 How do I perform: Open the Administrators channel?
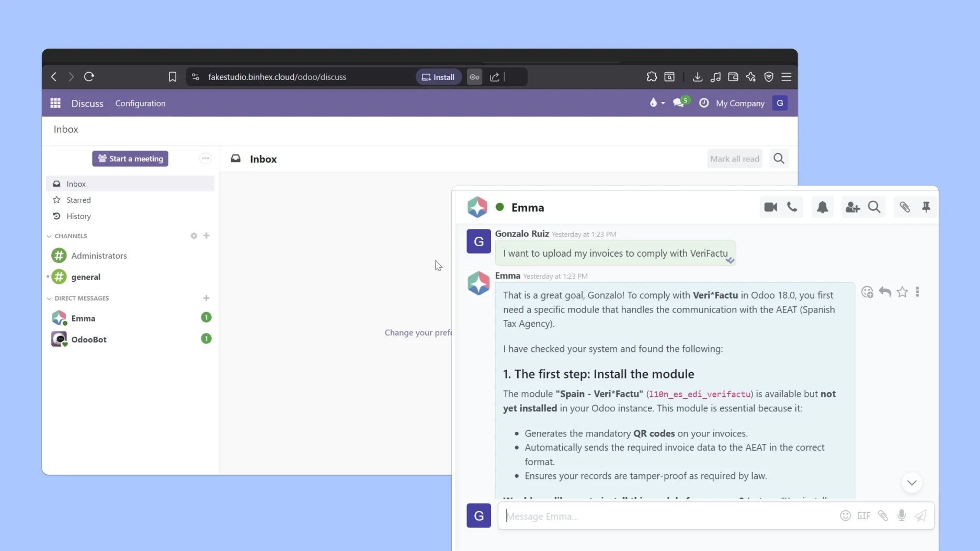pyautogui.click(x=130, y=256)
